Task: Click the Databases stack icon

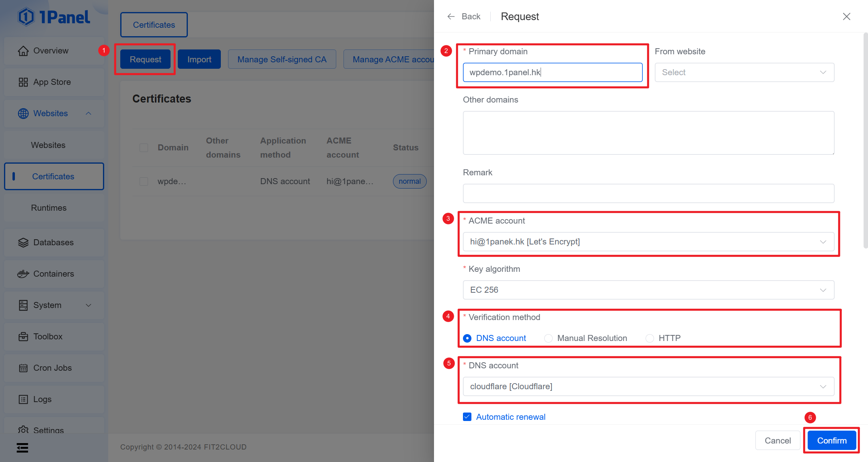Action: 23,242
